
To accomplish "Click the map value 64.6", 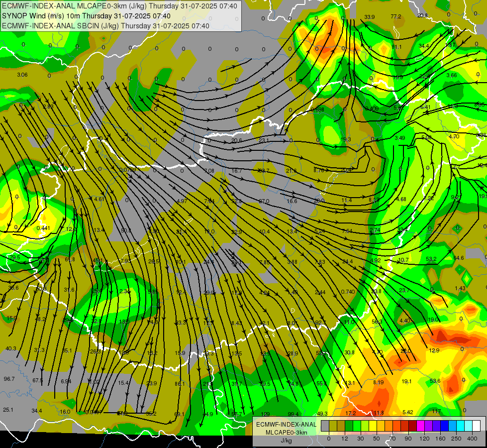I will [459, 258].
